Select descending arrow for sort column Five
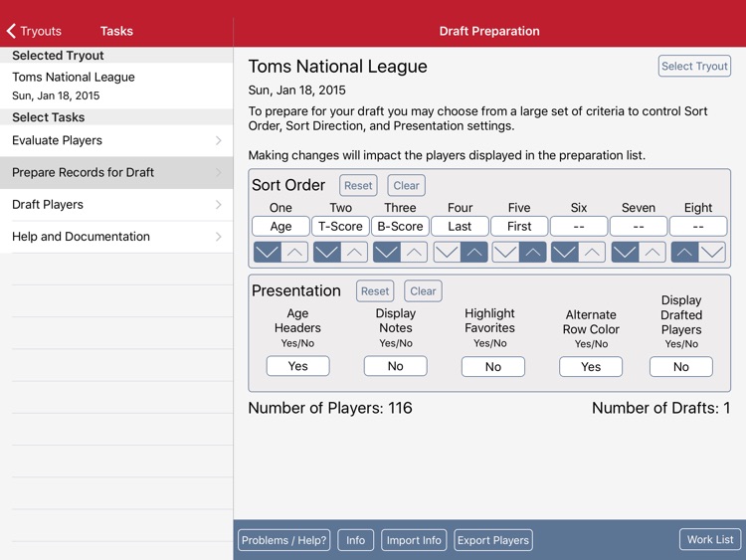 click(505, 253)
